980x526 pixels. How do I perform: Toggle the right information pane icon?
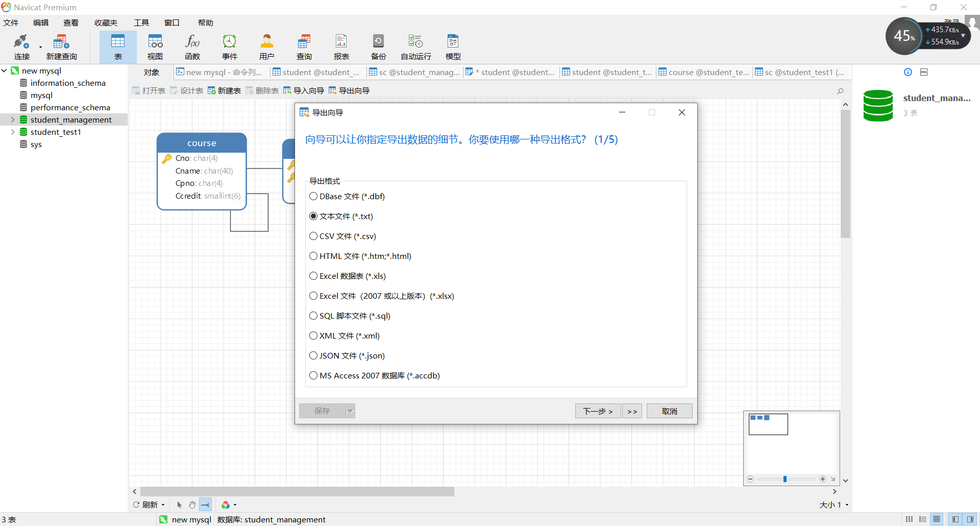click(970, 519)
